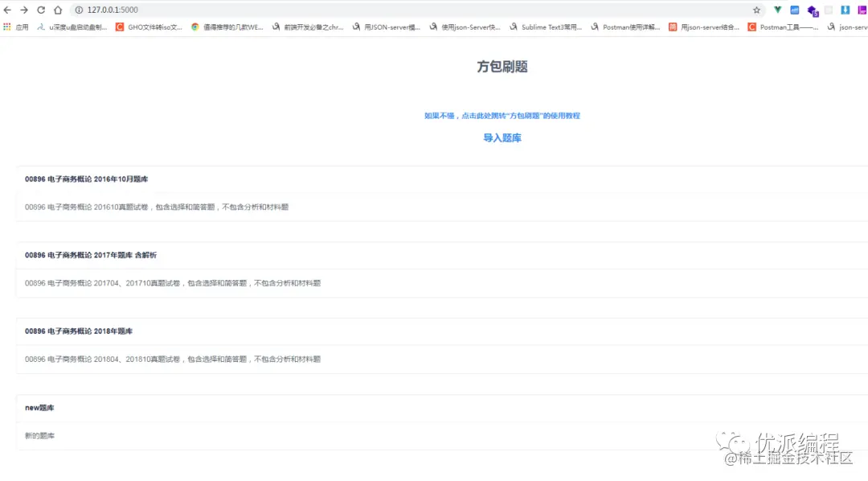Click the blue download-arrow extension icon

point(845,10)
